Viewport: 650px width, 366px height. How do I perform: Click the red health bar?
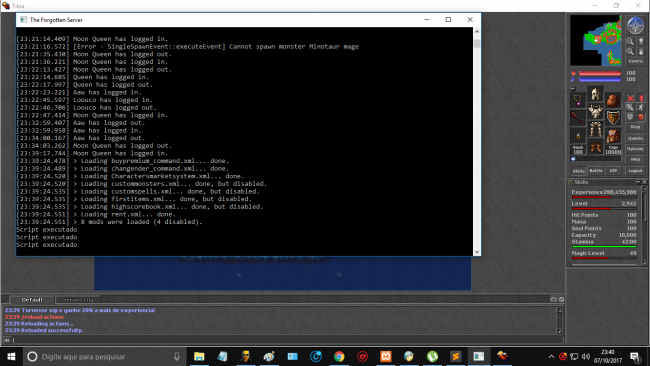click(x=600, y=73)
